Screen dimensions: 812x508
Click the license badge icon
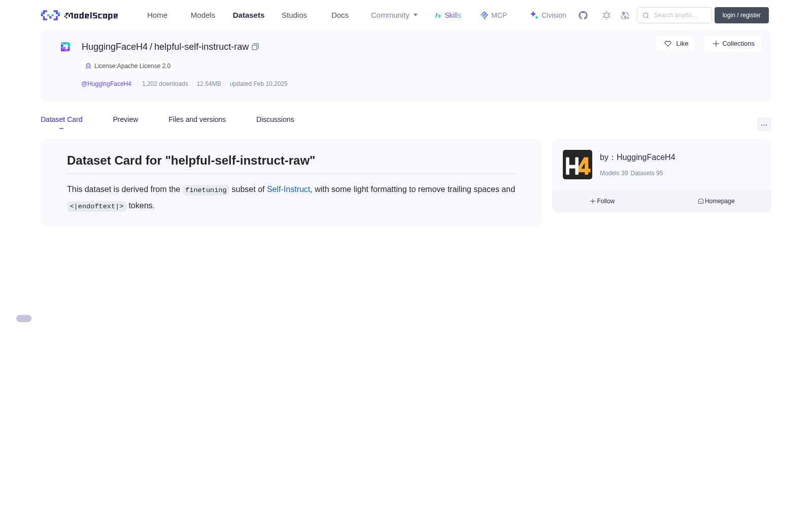coord(88,66)
